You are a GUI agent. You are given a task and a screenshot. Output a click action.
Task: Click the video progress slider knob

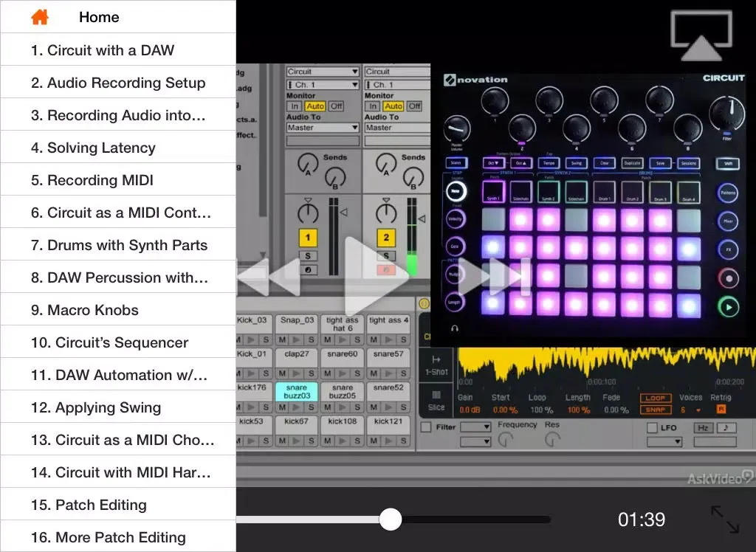click(390, 520)
